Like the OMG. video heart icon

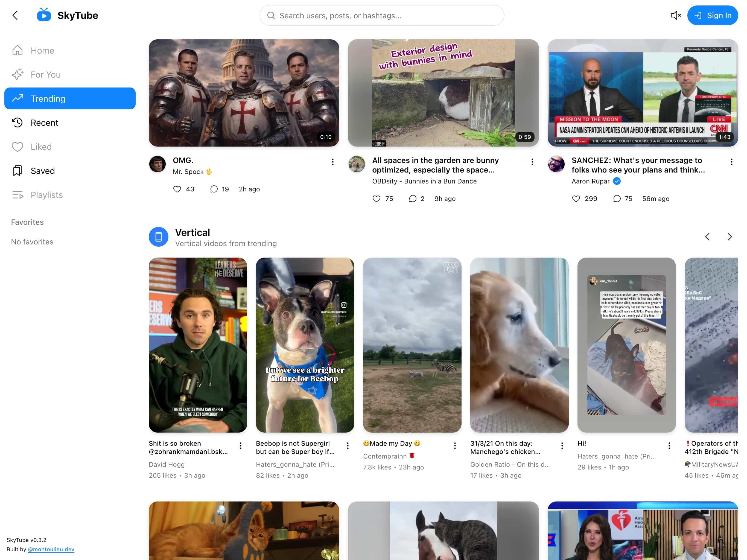tap(177, 189)
